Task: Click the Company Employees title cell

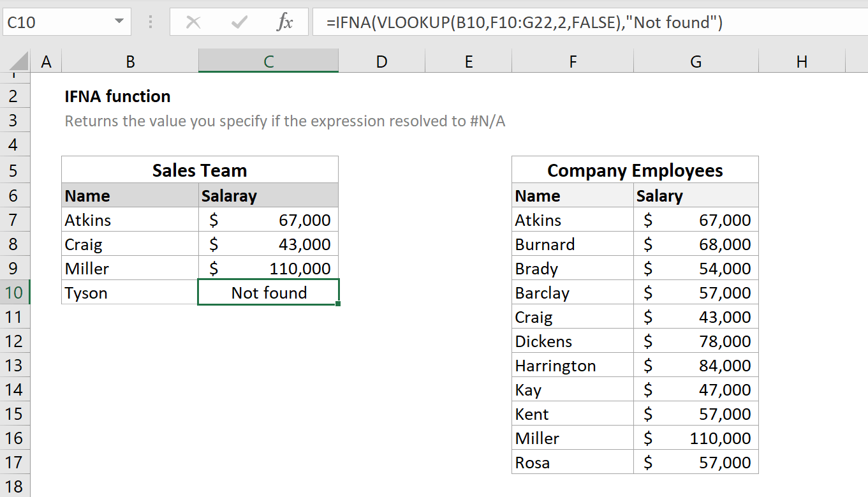Action: [x=634, y=170]
